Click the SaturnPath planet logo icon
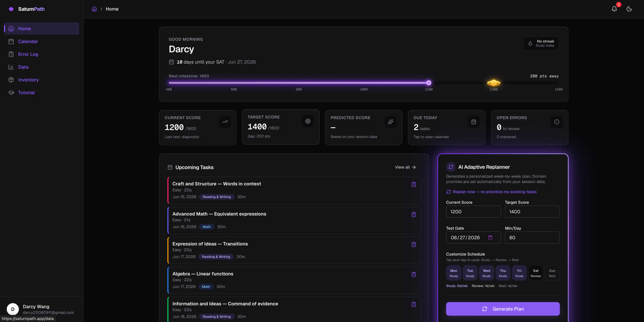Screen dimensions: 644x322 coord(11,9)
